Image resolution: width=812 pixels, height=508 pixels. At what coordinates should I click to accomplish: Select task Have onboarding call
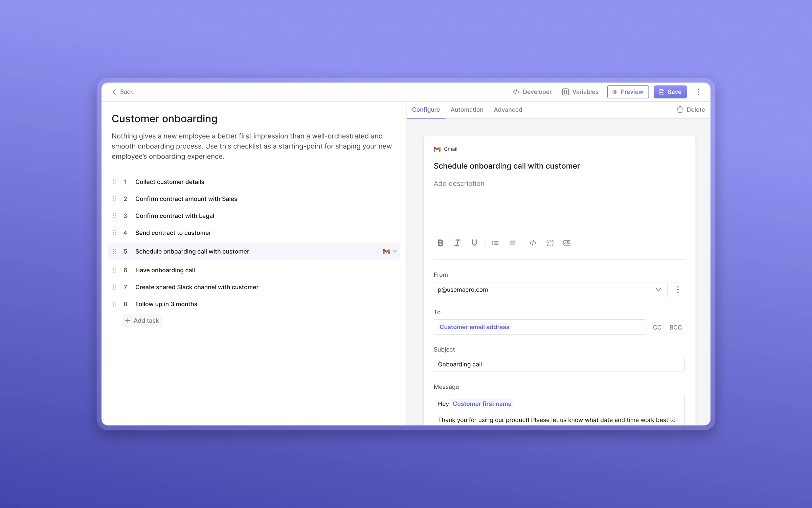[165, 270]
